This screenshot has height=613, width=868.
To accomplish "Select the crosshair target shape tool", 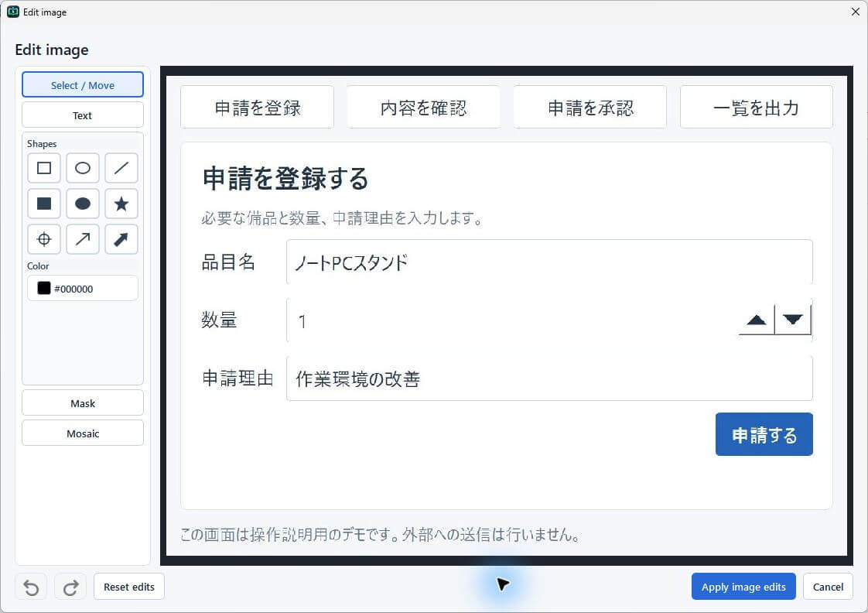I will (x=44, y=239).
